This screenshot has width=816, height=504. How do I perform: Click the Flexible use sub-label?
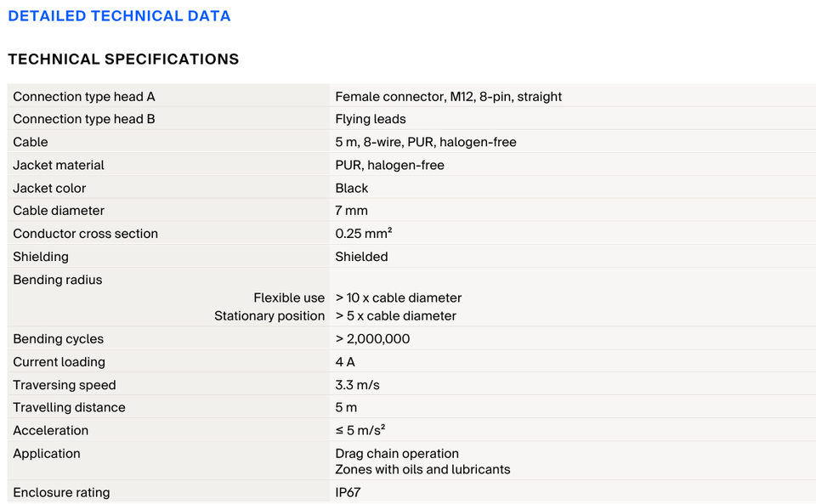pyautogui.click(x=289, y=297)
